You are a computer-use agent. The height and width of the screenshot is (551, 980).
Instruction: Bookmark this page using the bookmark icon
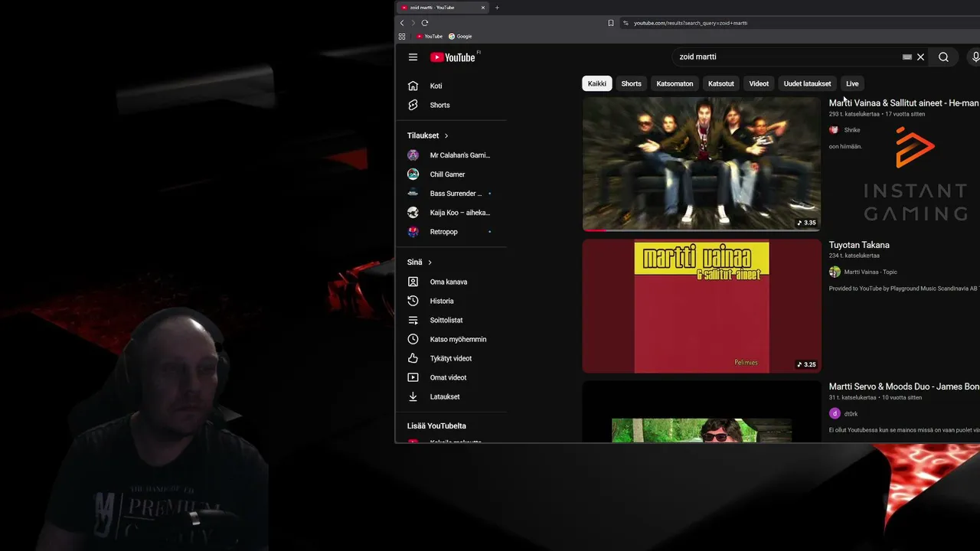point(611,23)
